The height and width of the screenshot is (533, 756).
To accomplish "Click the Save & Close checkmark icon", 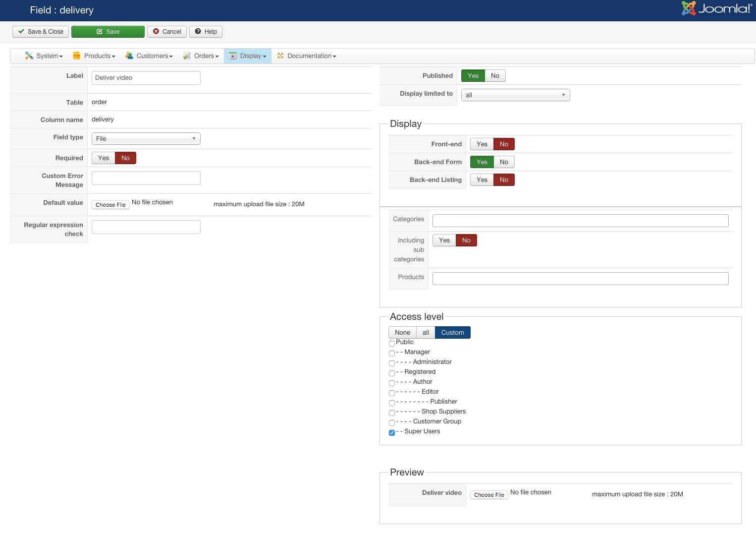I will (x=21, y=31).
